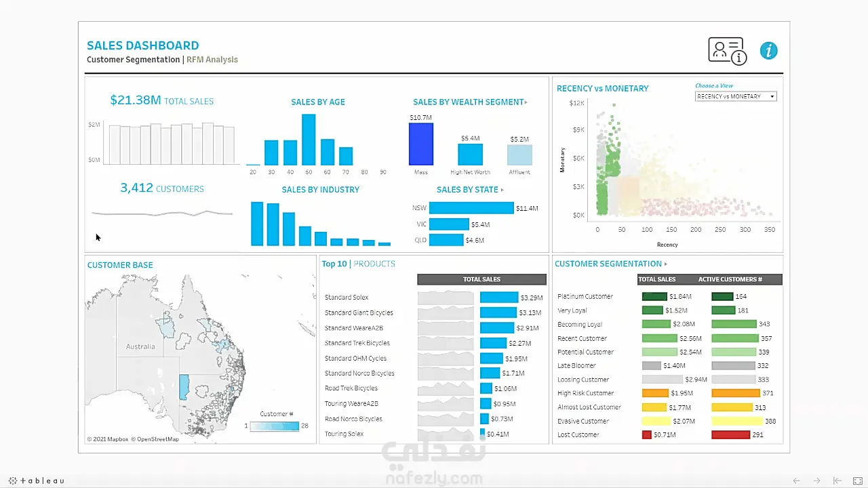Screen dimensions: 868x488
Task: Select the Loosing Customer segment label
Action: 583,380
